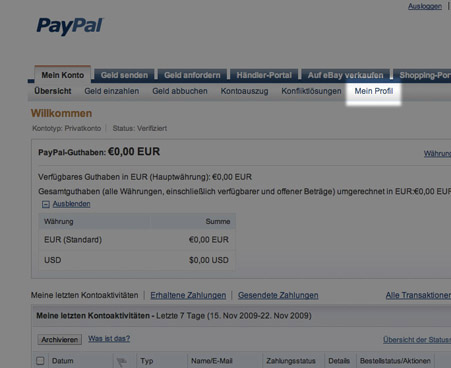Select the USD currency row
Viewport: 451px width, 368px height.
137,260
